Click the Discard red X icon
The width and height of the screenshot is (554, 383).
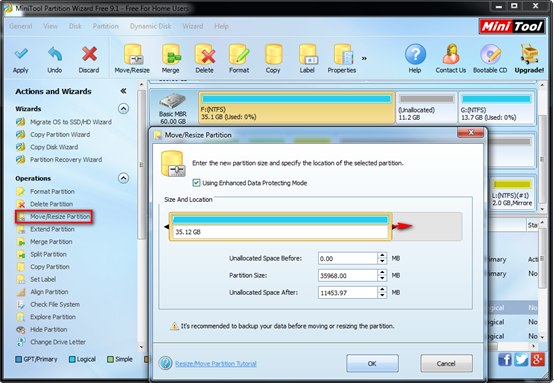click(89, 54)
